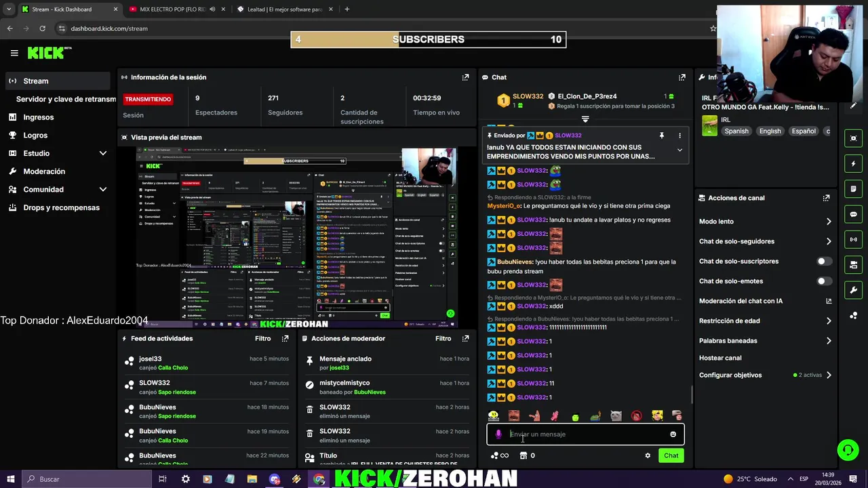Select Stream in the sidebar
The width and height of the screenshot is (868, 488).
57,81
